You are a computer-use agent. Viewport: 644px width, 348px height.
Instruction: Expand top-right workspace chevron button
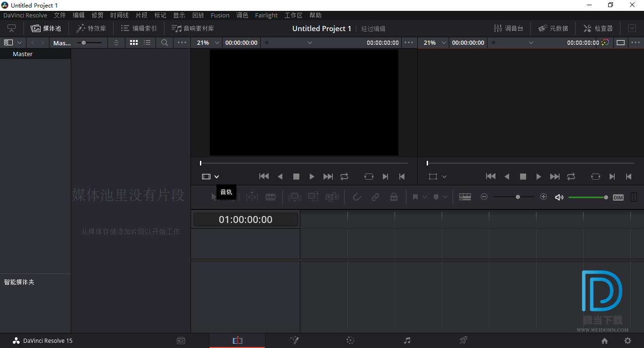pos(632,28)
